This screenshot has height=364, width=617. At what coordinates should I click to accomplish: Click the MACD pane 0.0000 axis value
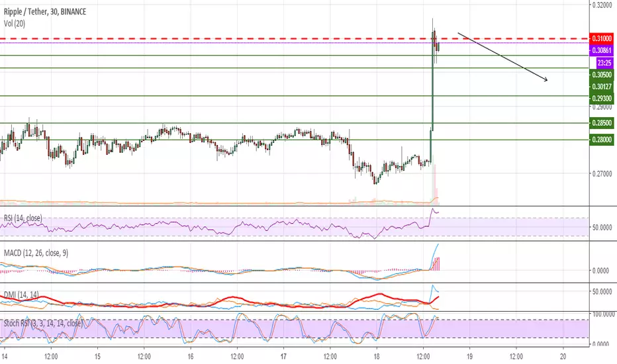point(600,270)
